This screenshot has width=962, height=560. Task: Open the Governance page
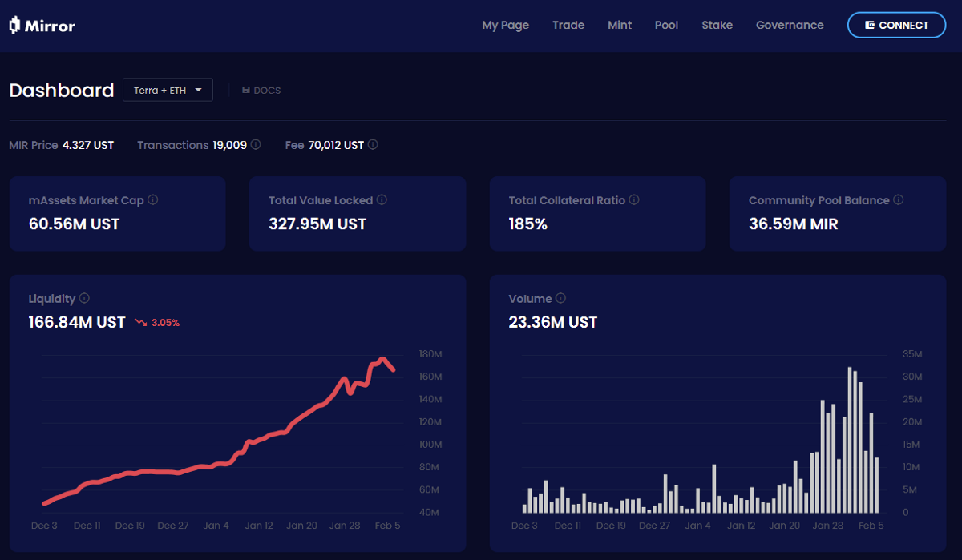(x=790, y=26)
